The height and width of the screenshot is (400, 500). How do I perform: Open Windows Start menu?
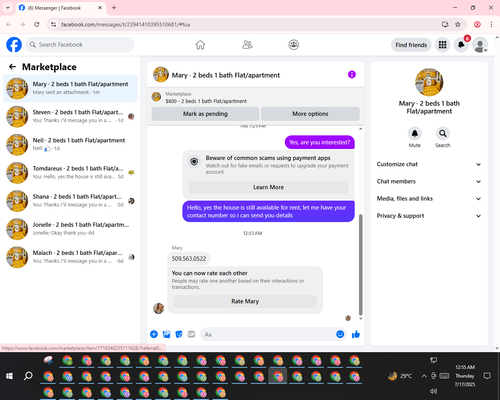click(9, 376)
